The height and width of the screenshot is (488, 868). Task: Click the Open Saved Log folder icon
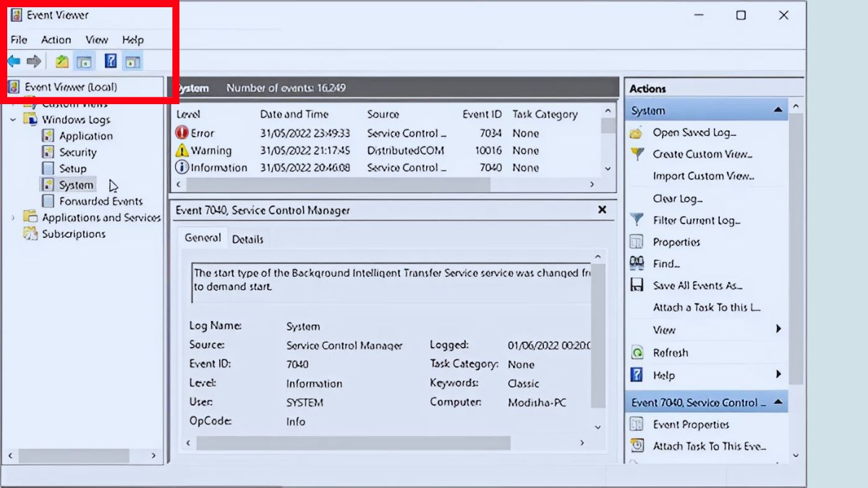click(x=637, y=132)
